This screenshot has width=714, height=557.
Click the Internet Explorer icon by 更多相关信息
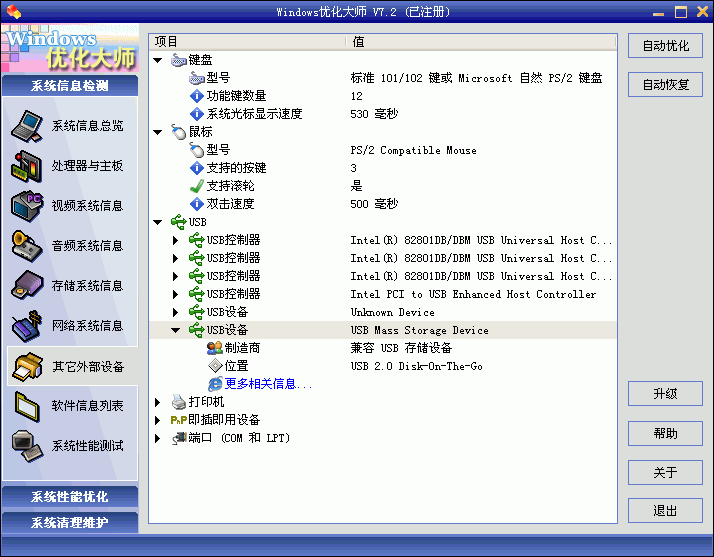coord(215,384)
